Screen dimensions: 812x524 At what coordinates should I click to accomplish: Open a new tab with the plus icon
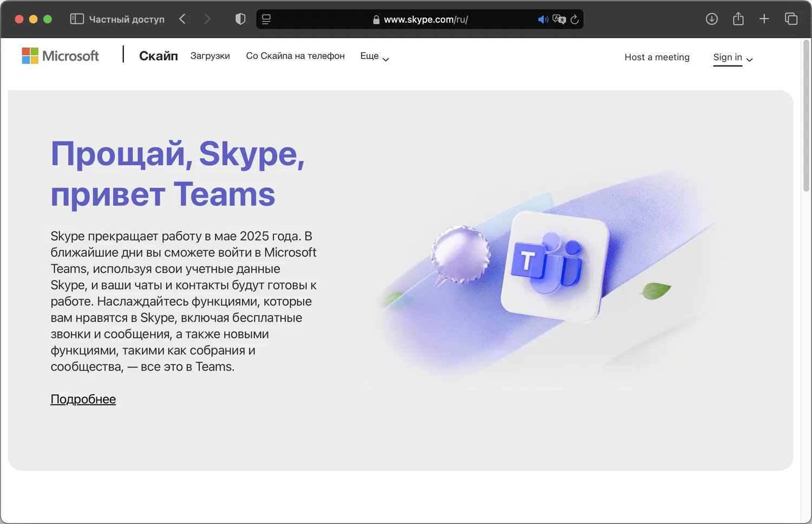pos(764,19)
